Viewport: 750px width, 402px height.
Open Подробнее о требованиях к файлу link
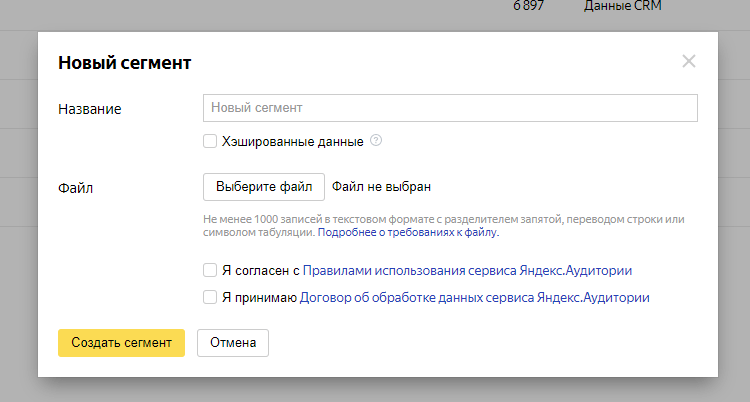[x=408, y=233]
